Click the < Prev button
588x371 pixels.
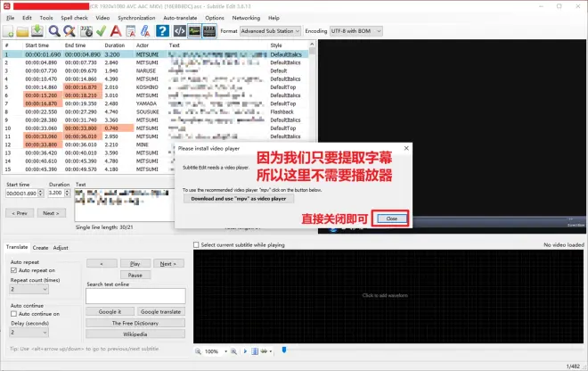(x=20, y=213)
